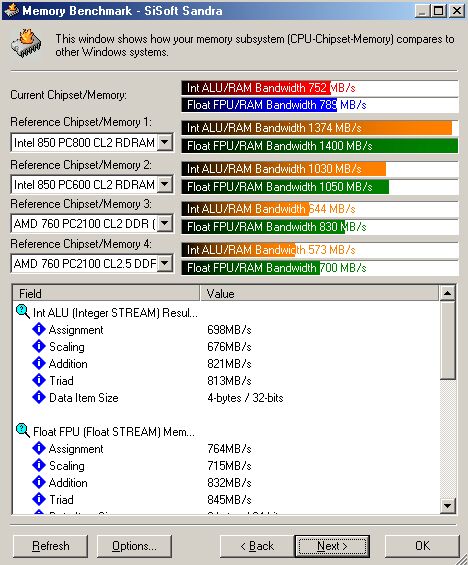Click info icon for Float FPU Addition
The height and width of the screenshot is (565, 468).
point(39,482)
